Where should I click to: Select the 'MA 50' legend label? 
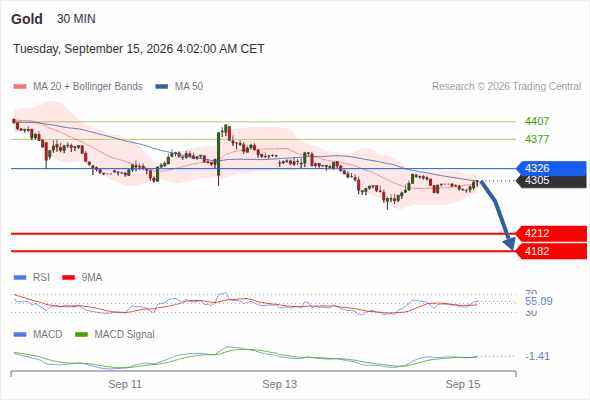coord(189,87)
